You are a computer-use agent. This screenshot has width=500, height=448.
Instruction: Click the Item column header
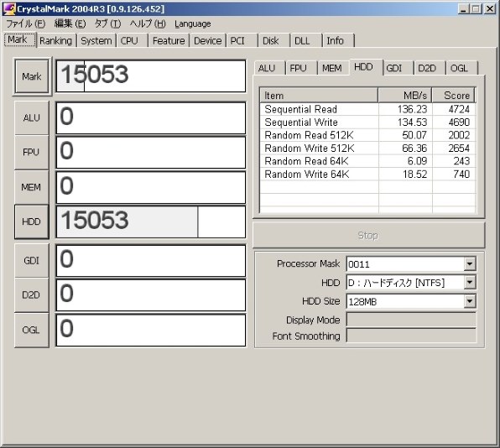pyautogui.click(x=319, y=96)
